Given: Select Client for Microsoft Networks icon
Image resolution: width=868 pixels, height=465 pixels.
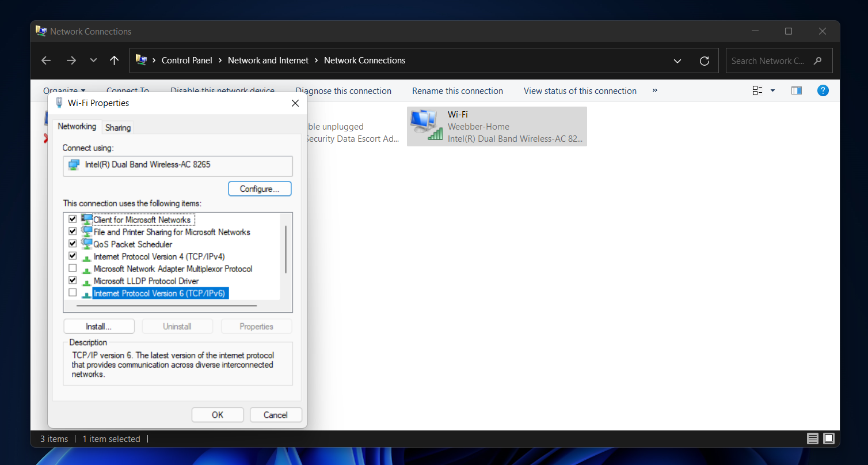Looking at the screenshot, I should coord(86,220).
